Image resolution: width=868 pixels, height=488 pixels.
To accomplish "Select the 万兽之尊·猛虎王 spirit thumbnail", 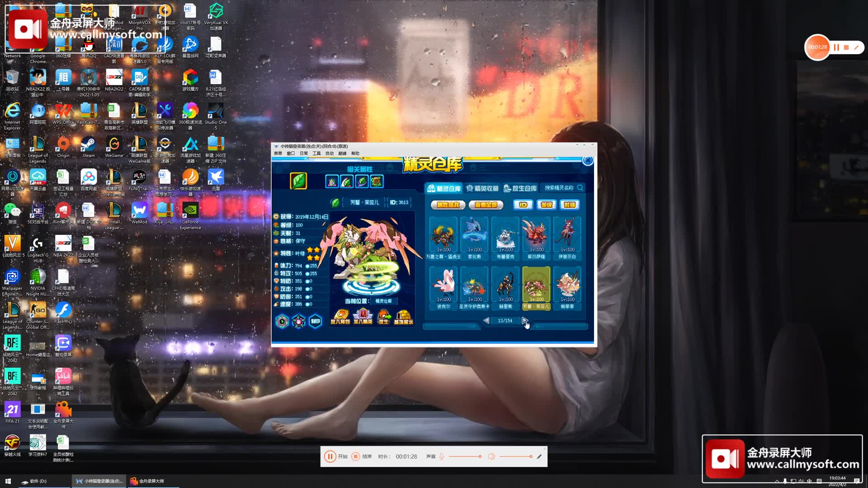I will click(x=443, y=235).
